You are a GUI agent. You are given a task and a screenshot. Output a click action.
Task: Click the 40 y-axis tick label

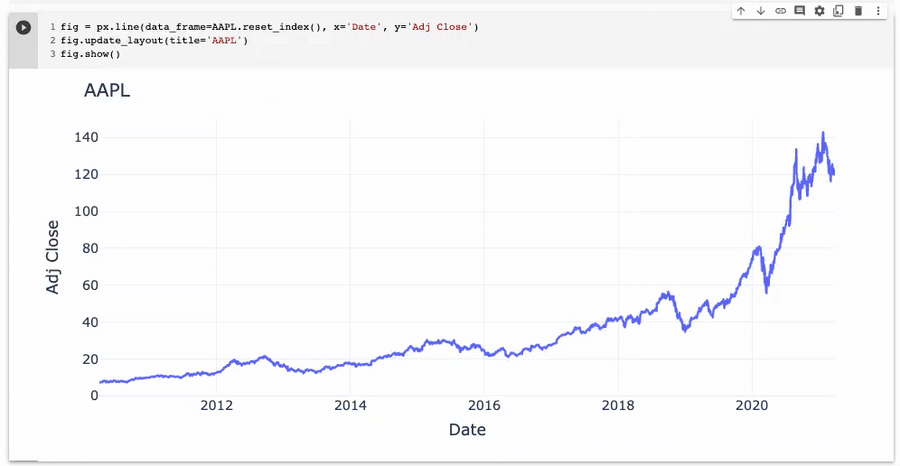[91, 322]
